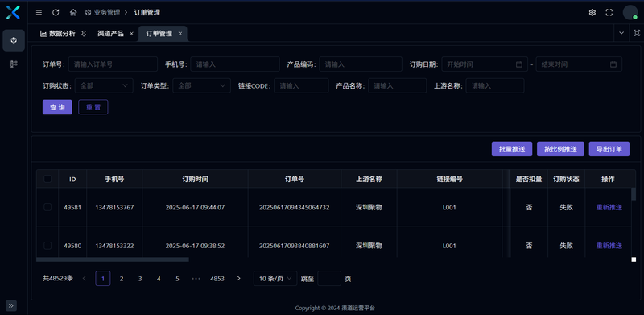Open the settings gear icon

point(592,13)
